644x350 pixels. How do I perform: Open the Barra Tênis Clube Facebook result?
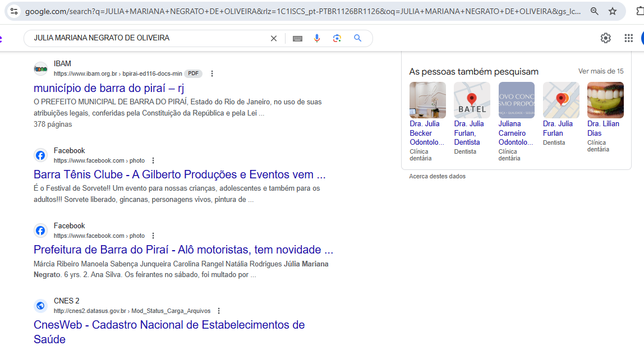point(180,174)
